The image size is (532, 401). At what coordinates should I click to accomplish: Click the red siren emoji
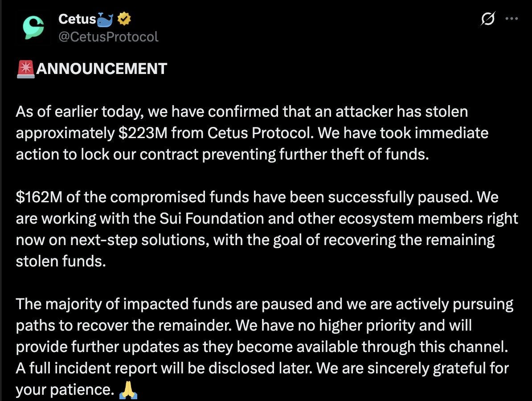25,69
